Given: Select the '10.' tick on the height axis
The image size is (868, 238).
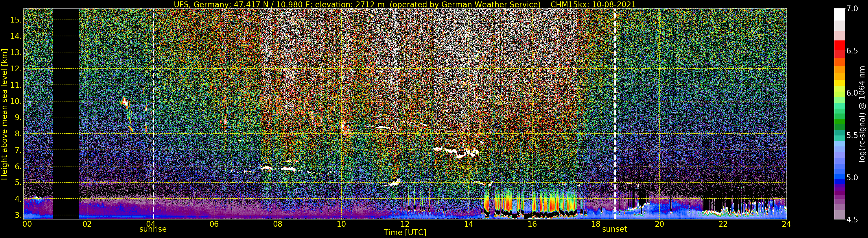Looking at the screenshot, I should pos(16,101).
